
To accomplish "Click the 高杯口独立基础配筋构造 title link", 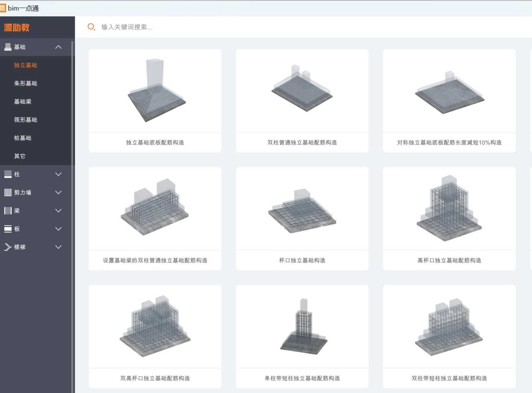I will [449, 260].
